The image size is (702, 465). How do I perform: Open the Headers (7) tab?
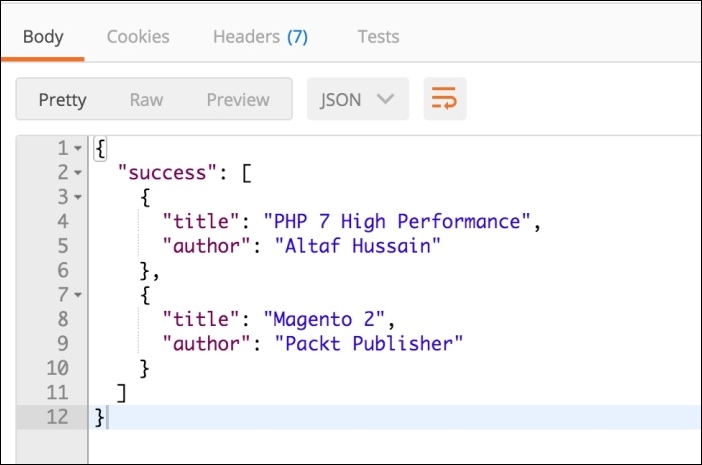260,37
